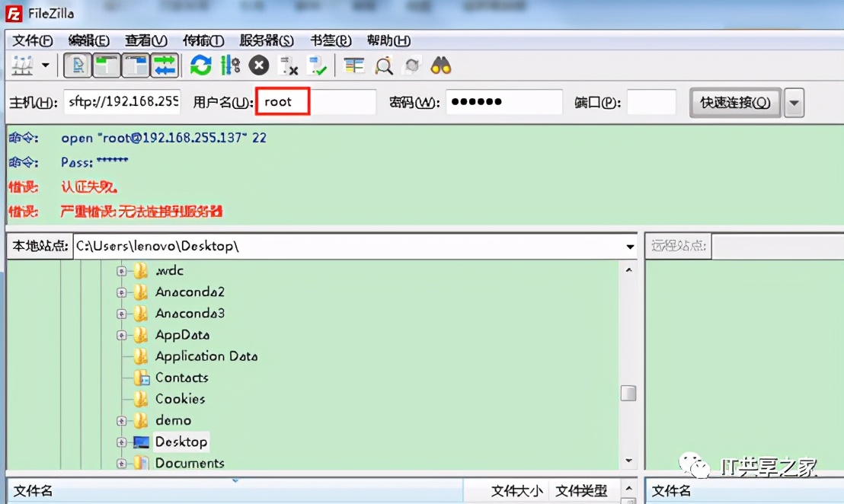Open the 书签(B) menu
The image size is (844, 504).
coord(331,41)
